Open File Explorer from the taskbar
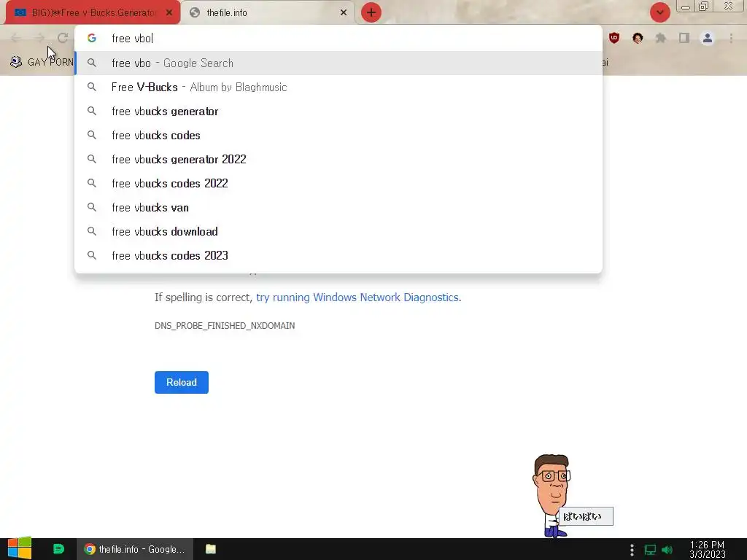 pyautogui.click(x=211, y=549)
